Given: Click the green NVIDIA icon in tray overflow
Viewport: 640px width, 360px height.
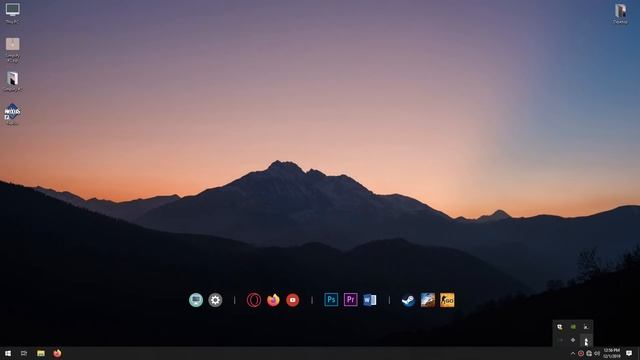Looking at the screenshot, I should pyautogui.click(x=573, y=327).
